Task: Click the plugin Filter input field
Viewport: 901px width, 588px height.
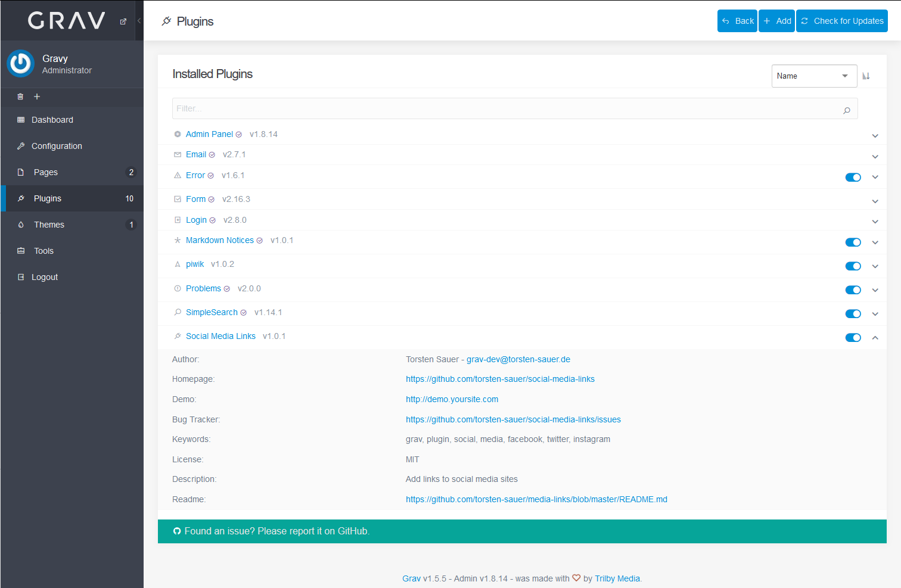Action: [515, 108]
